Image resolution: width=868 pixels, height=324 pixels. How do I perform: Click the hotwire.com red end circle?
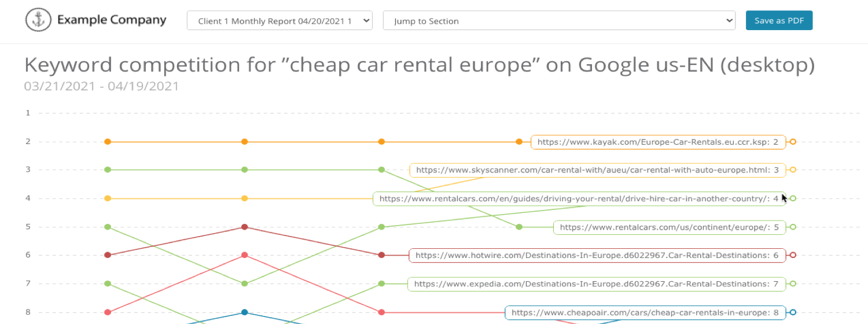pyautogui.click(x=793, y=255)
